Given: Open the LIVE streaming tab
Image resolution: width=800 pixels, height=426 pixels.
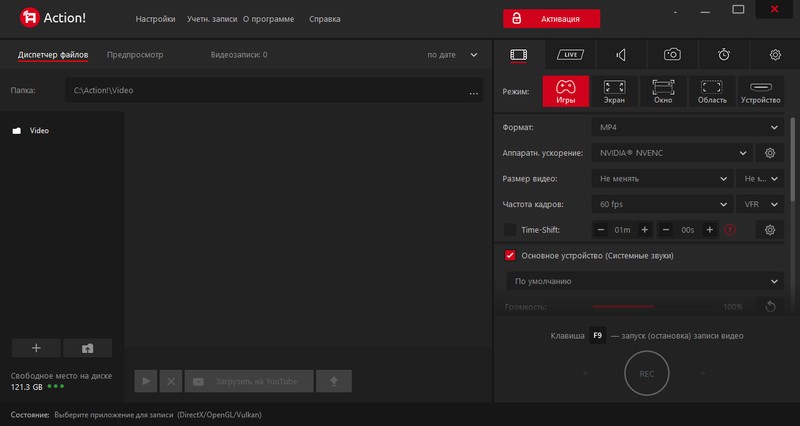Looking at the screenshot, I should (570, 55).
